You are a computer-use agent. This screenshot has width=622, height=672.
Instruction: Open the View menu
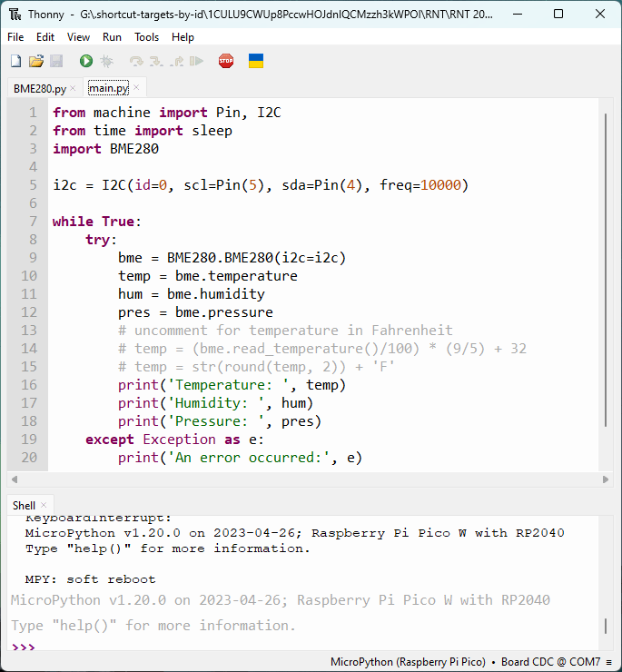(78, 37)
